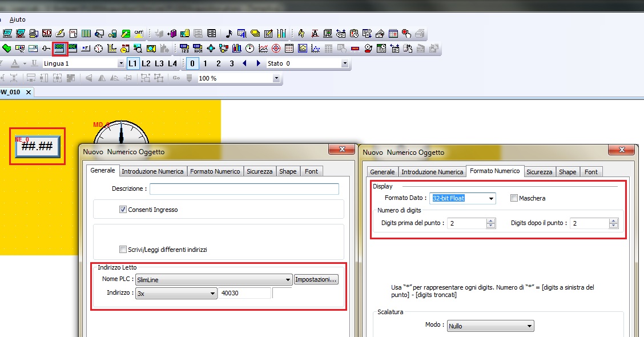This screenshot has width=644, height=337.
Task: Select the blue-framed area picture graph icon
Action: click(x=302, y=49)
